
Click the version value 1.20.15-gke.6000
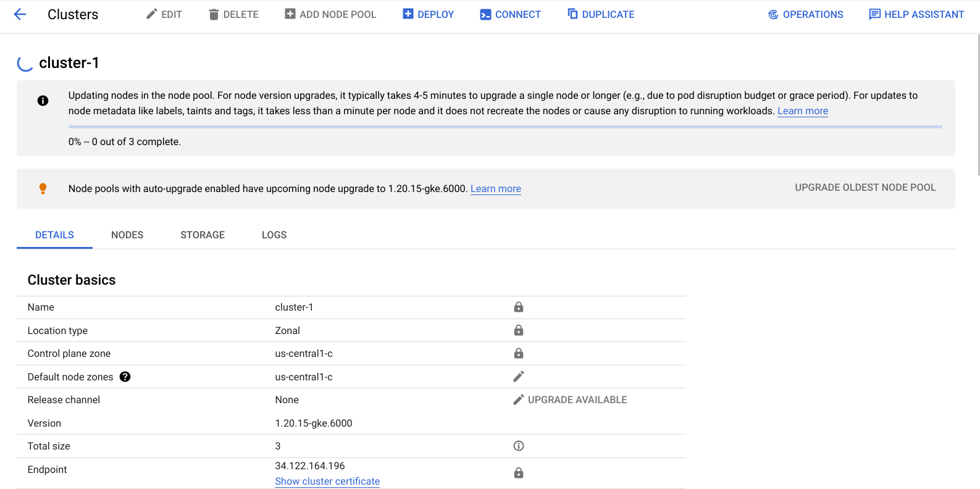[x=314, y=424]
